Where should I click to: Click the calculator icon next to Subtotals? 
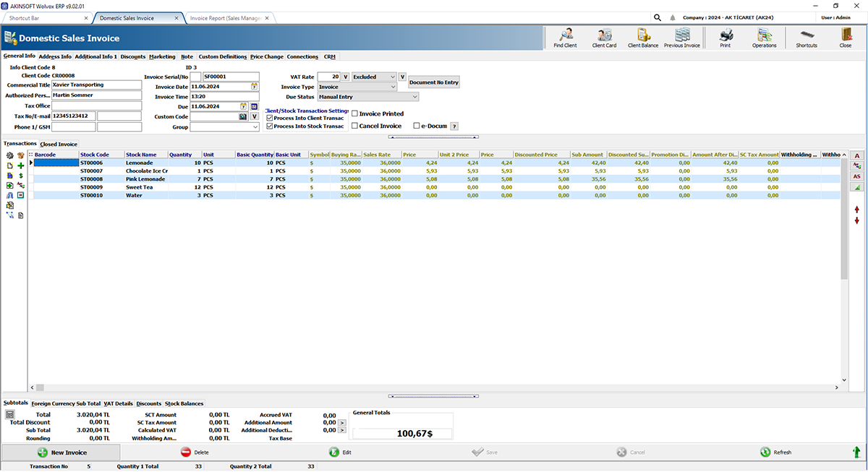pyautogui.click(x=10, y=415)
